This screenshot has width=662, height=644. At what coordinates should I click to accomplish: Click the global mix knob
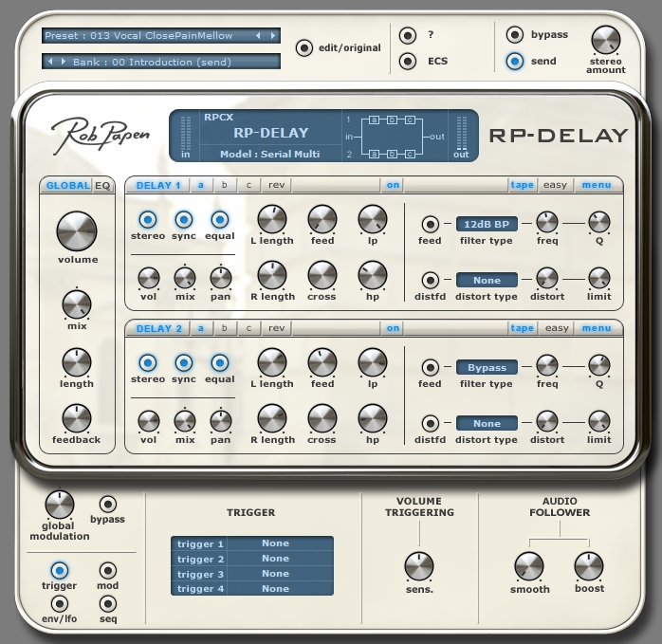(x=77, y=304)
